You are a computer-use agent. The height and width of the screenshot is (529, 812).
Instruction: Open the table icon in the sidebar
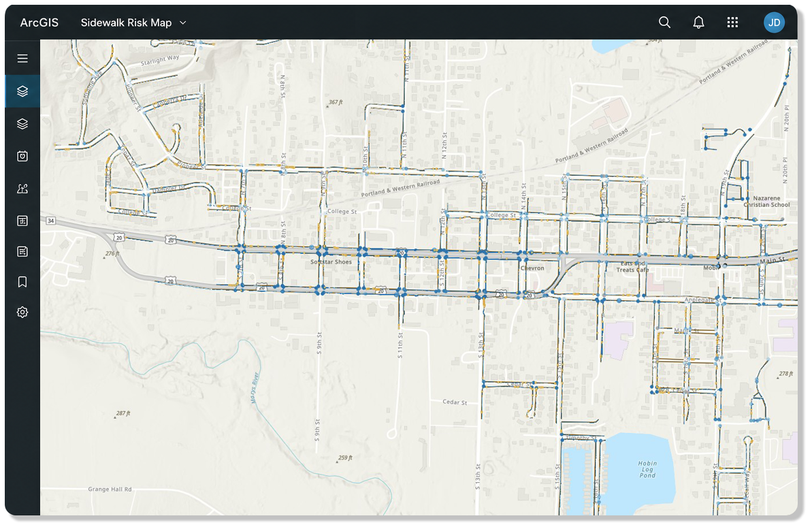coord(22,221)
